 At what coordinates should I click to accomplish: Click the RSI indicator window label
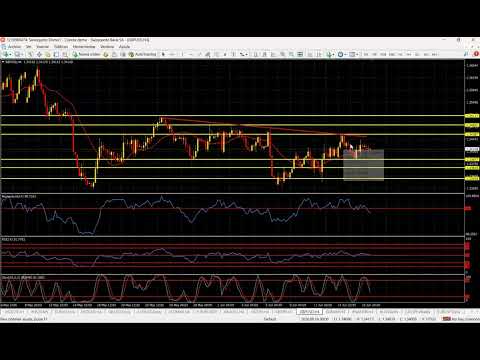(13, 239)
